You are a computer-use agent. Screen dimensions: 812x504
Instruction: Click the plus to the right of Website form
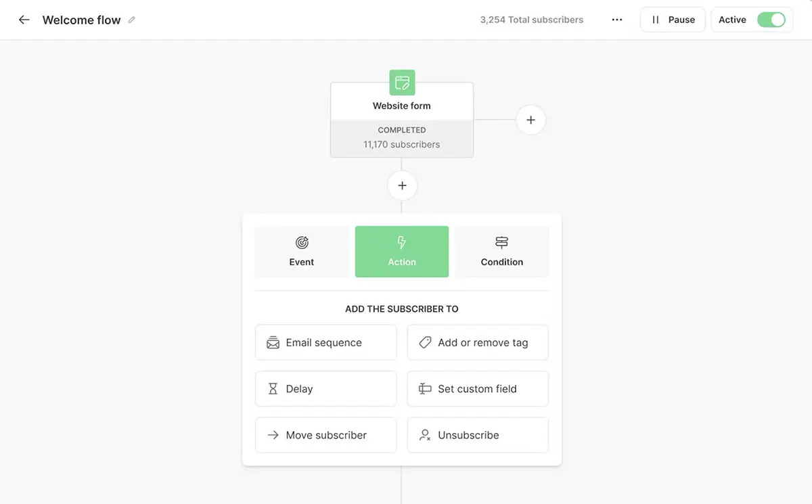tap(531, 119)
